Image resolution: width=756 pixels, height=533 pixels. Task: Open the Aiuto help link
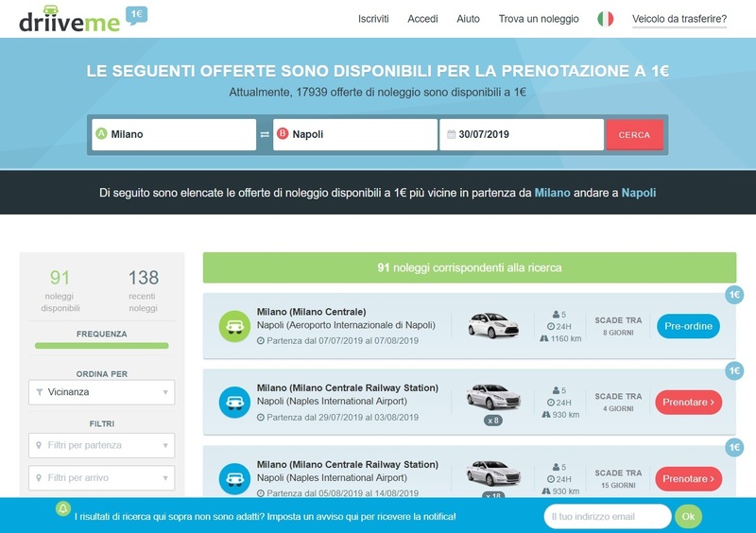pos(468,19)
